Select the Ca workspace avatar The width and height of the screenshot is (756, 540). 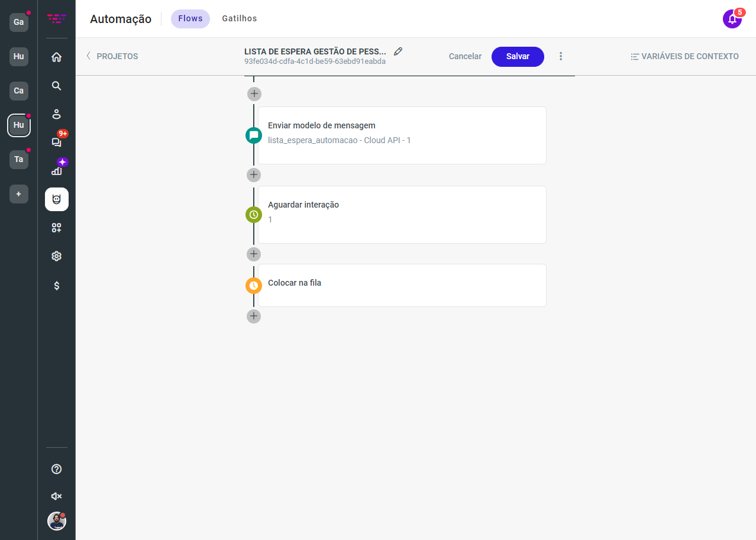tap(19, 91)
